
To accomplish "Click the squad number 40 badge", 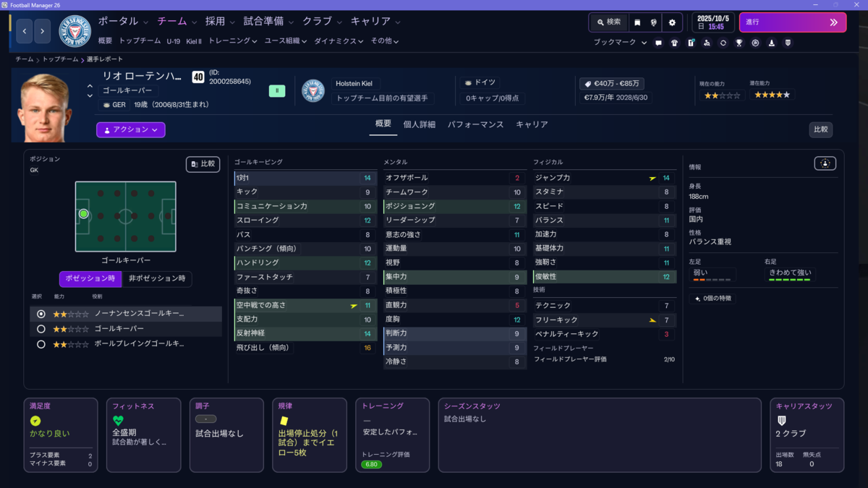I will (x=198, y=77).
